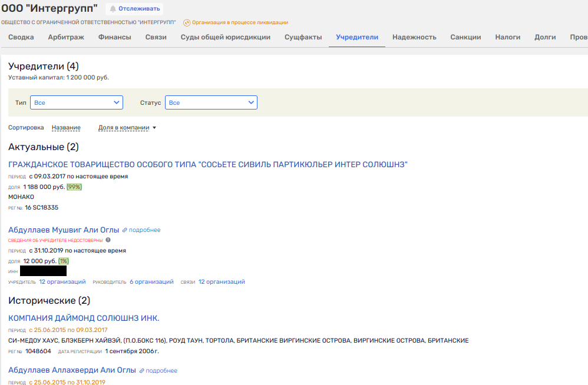Open Абдуллаев Аллахверди Али Оглы profile
This screenshot has width=588, height=385.
72,370
